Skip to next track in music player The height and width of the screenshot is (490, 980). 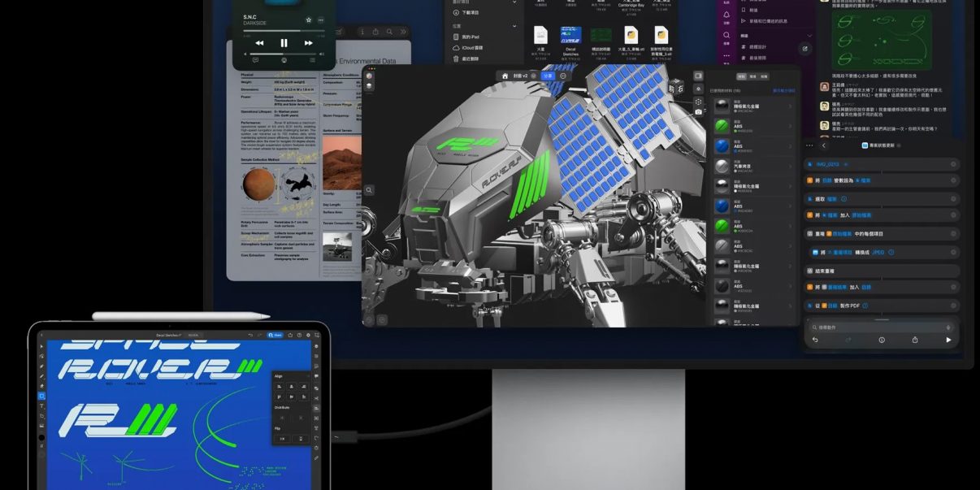[309, 43]
